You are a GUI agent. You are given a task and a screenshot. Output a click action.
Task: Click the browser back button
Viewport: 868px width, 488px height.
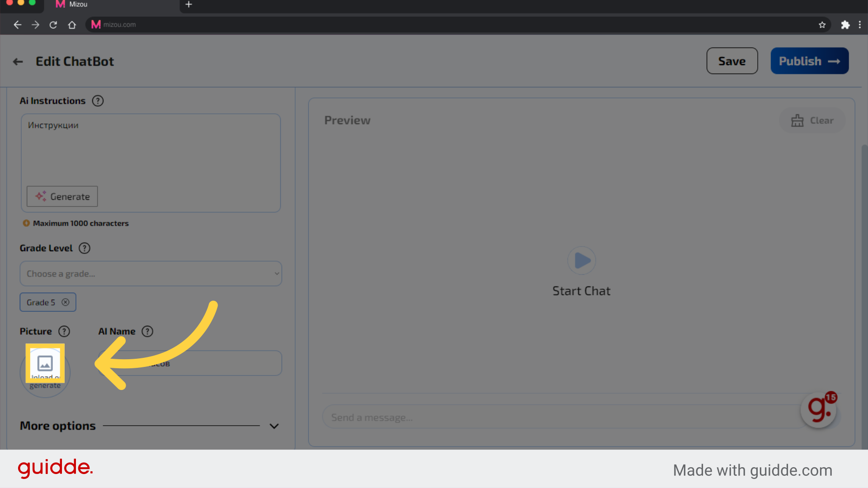pos(17,24)
